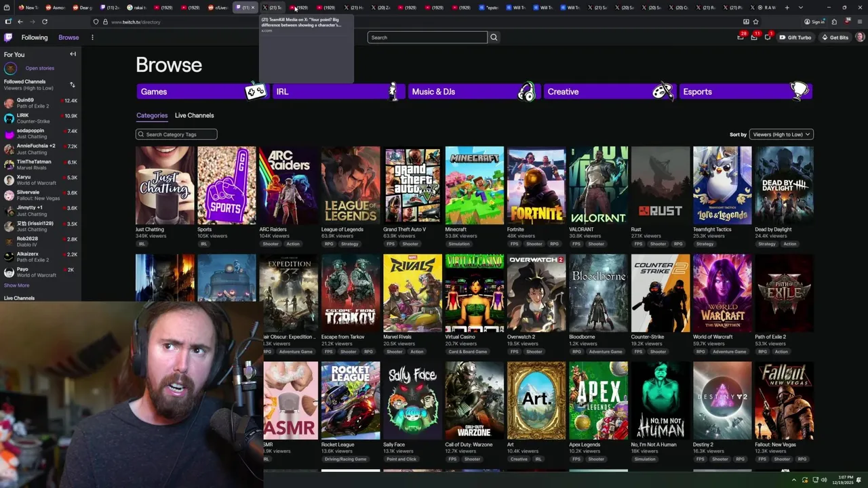
Task: Open the Sort by Viewers dropdown
Action: click(x=781, y=134)
